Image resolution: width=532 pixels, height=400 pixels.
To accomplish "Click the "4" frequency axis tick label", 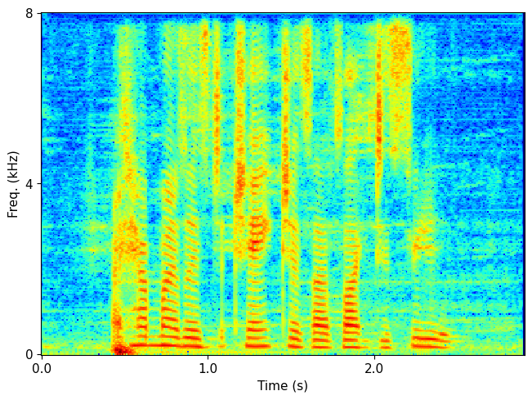I will click(29, 184).
